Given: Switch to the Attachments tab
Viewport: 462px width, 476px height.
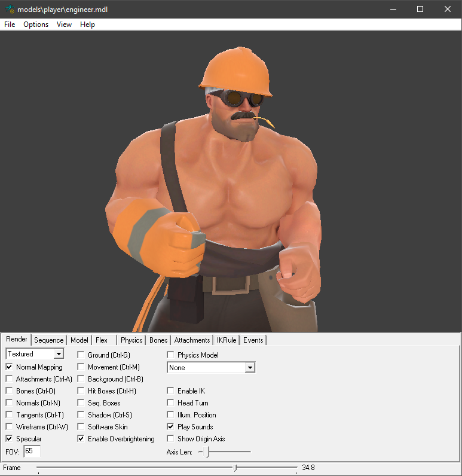Looking at the screenshot, I should [192, 340].
